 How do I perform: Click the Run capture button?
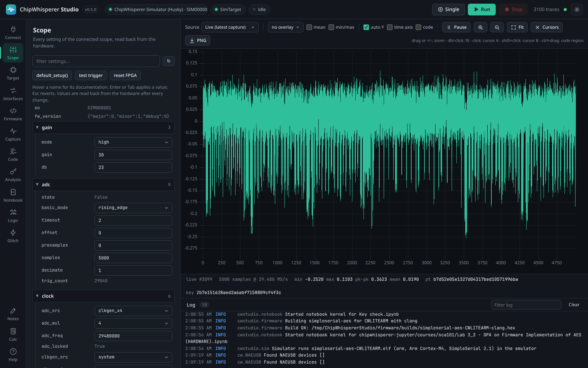[481, 10]
